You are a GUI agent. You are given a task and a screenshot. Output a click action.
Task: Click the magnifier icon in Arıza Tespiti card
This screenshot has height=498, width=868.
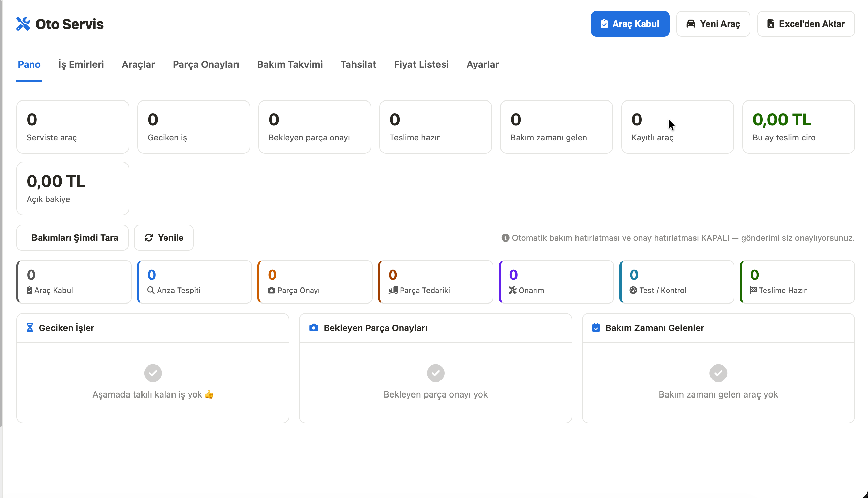coord(151,290)
